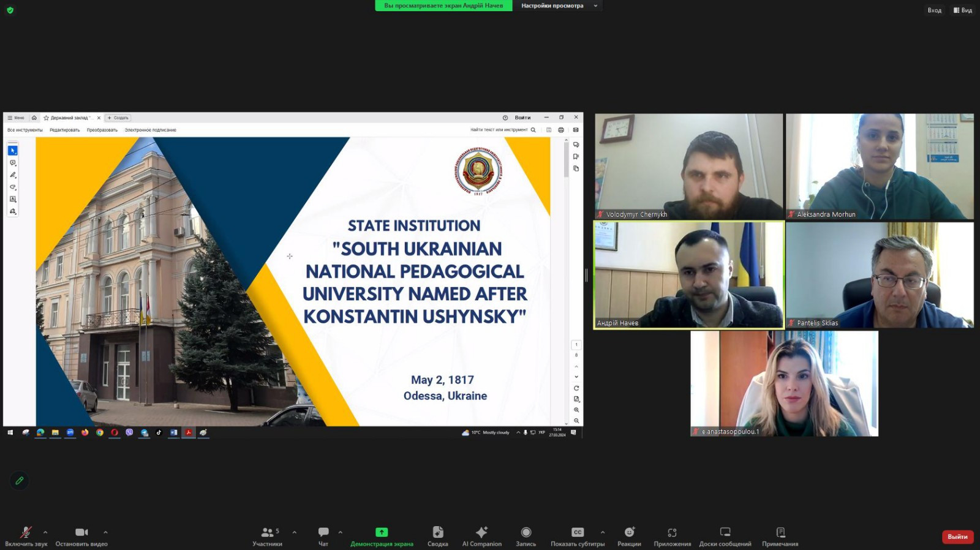This screenshot has height=550, width=980.
Task: Open the Вид view menu
Action: coord(963,10)
